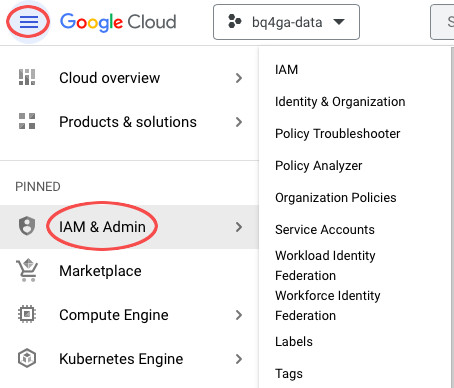Screen dimensions: 454x388
Task: Open the IAM submenu entry
Action: [286, 70]
